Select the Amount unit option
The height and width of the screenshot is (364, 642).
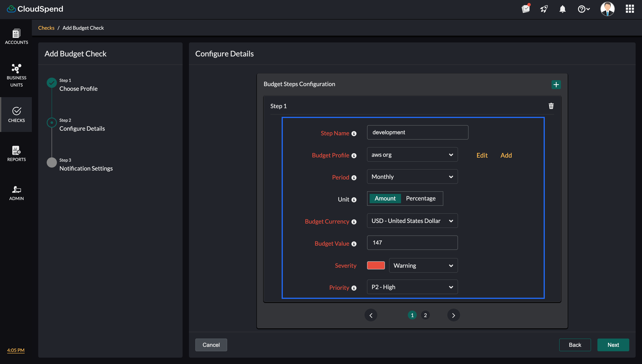pyautogui.click(x=385, y=199)
